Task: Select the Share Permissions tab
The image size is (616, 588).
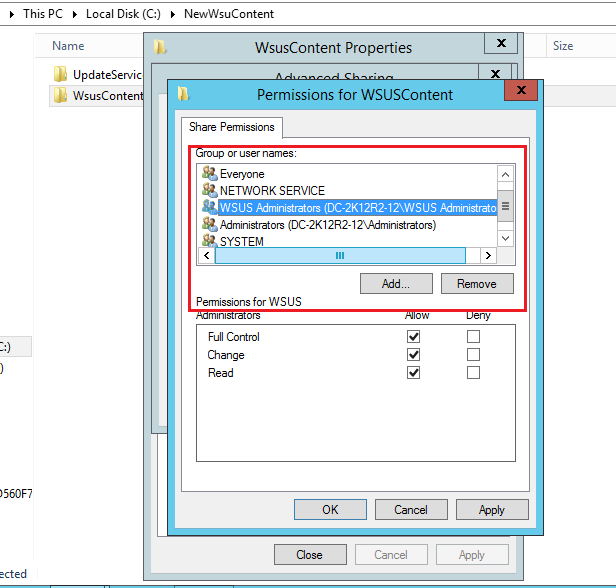Action: pos(232,127)
